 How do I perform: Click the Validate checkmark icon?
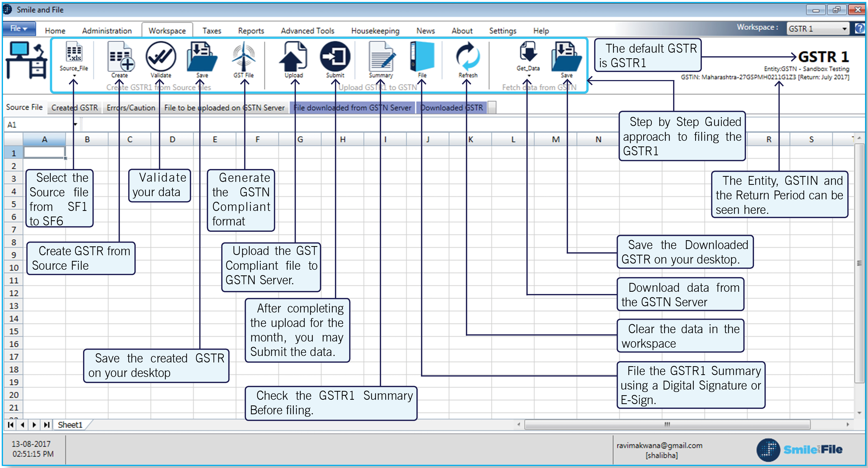click(161, 56)
